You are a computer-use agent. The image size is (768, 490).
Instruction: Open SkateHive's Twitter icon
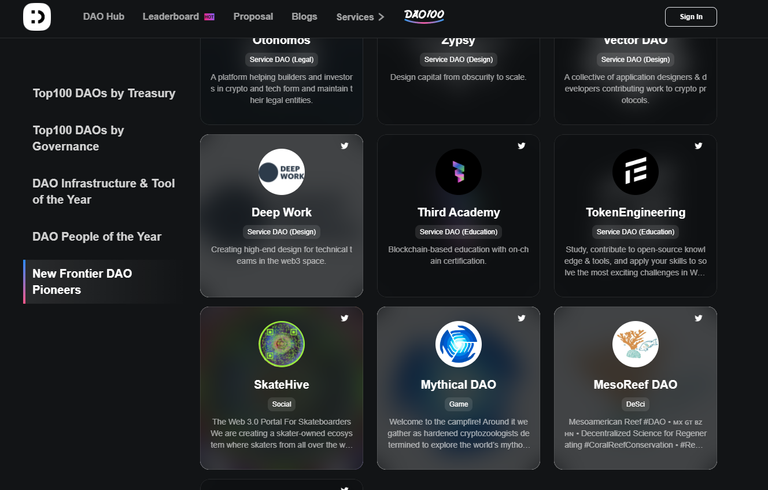[x=345, y=318]
